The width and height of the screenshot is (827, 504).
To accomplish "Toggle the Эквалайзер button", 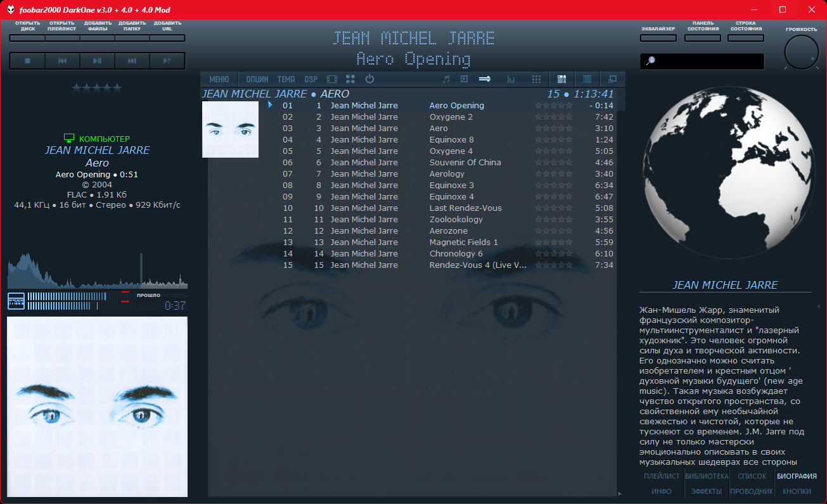I will tap(658, 38).
